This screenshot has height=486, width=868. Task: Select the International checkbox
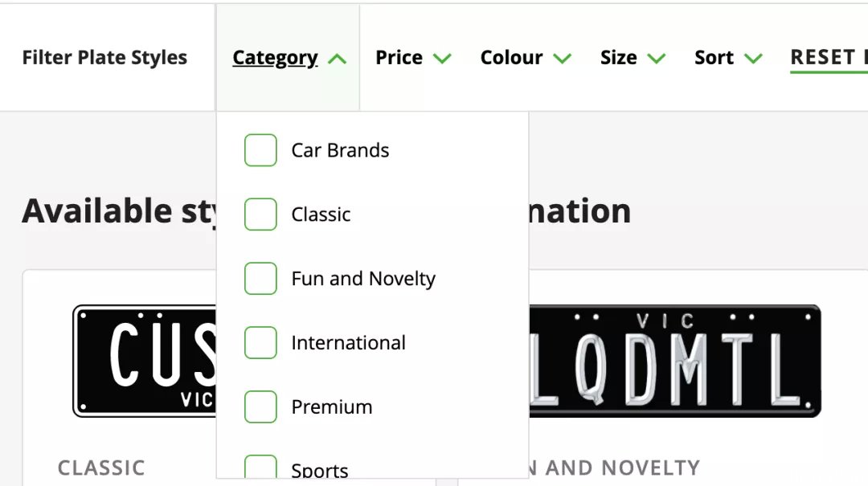pyautogui.click(x=260, y=343)
